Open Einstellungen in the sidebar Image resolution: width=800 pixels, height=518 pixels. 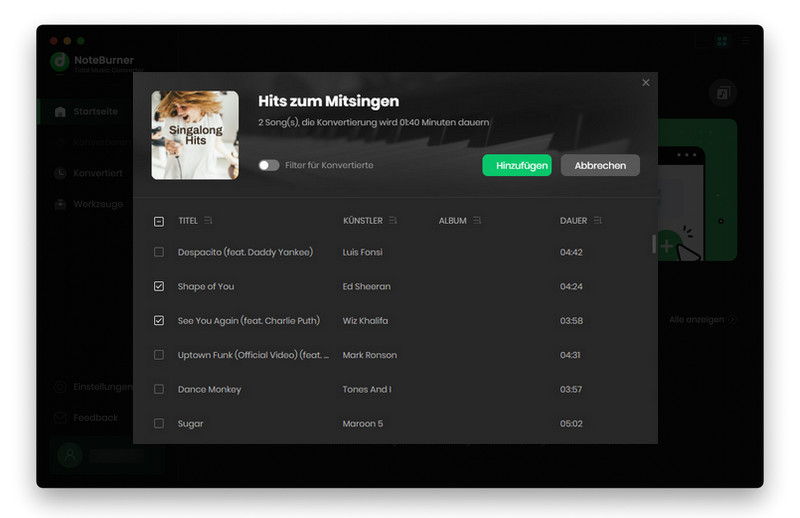[x=102, y=387]
